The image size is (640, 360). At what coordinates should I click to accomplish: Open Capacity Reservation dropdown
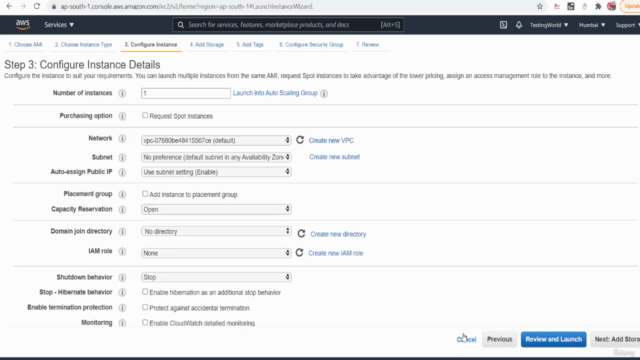coord(216,209)
